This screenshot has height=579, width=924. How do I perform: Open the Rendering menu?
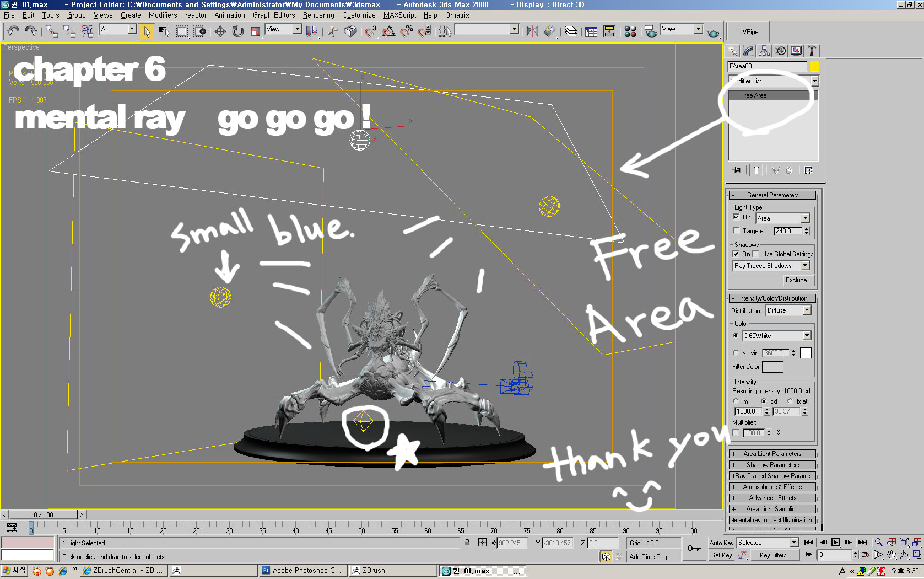pos(318,15)
